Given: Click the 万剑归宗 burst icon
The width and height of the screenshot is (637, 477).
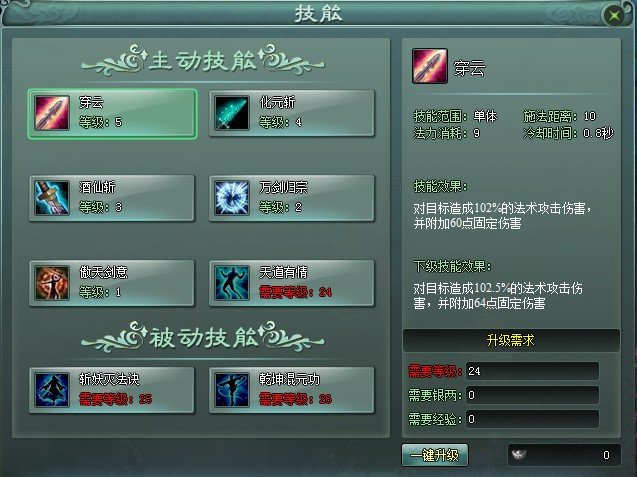Looking at the screenshot, I should click(232, 198).
